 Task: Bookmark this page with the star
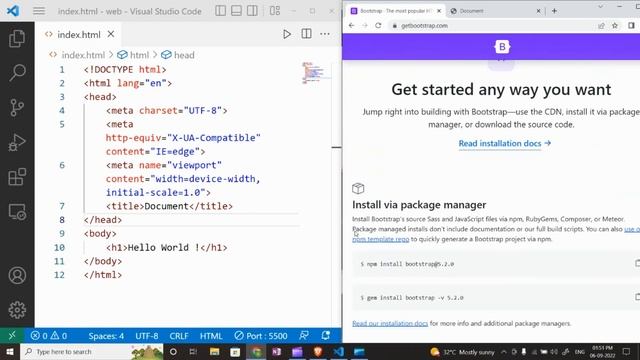(x=615, y=25)
